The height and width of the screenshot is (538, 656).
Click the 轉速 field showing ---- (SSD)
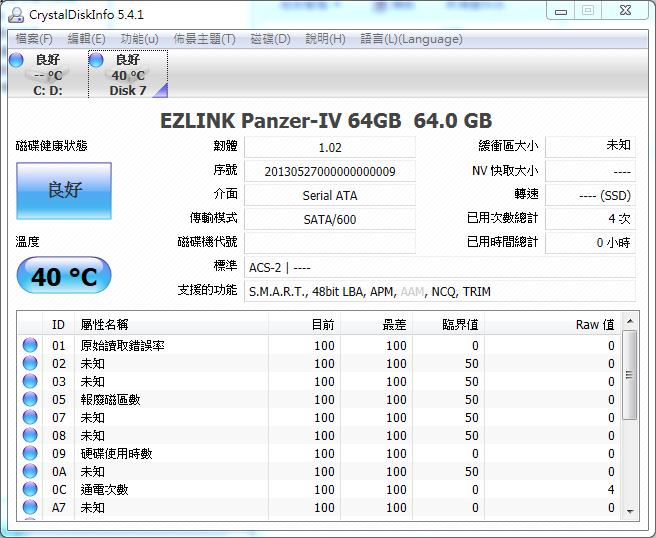pyautogui.click(x=590, y=195)
